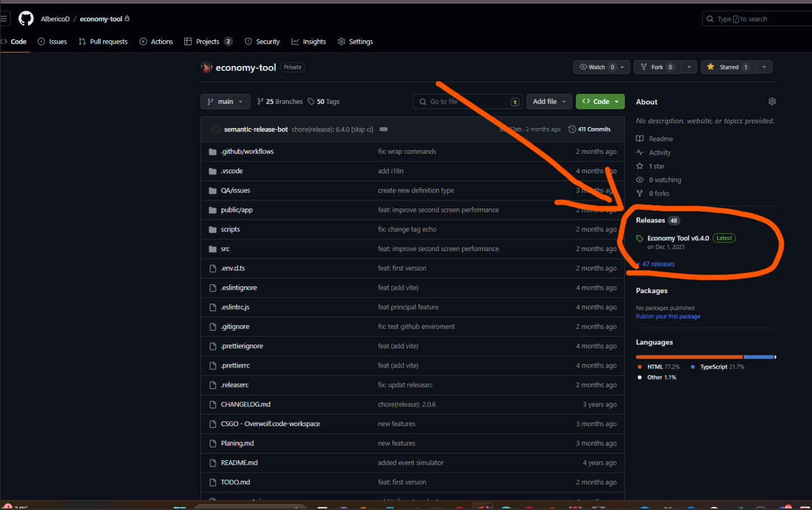Open the src folder
Screen dimensions: 812x510
225,249
